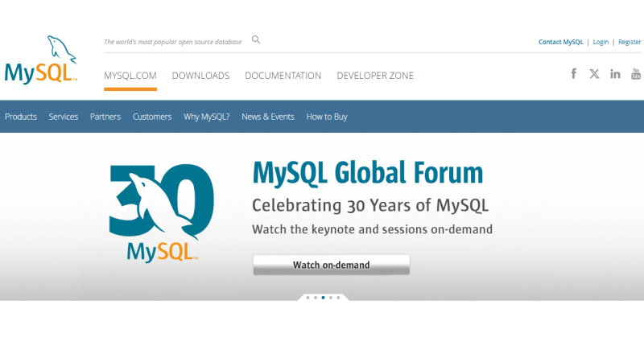Open News & Events menu item
644x358 pixels.
[x=268, y=117]
